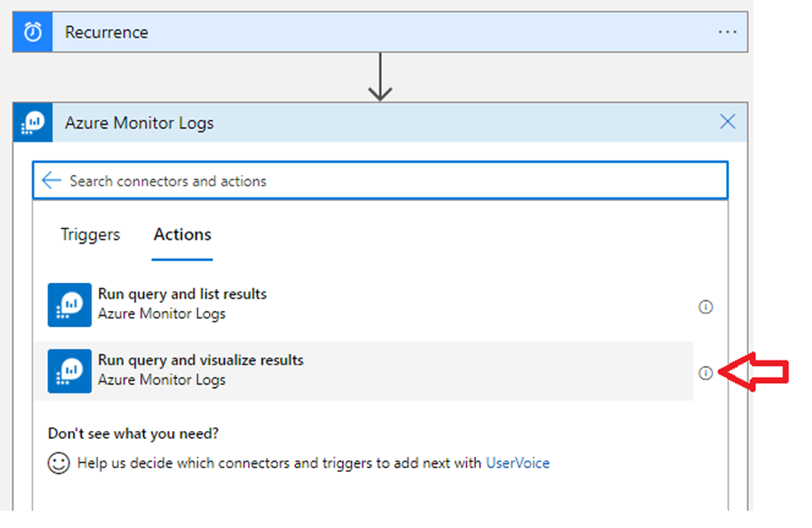
Task: Close the Azure Monitor Logs panel
Action: pos(727,121)
